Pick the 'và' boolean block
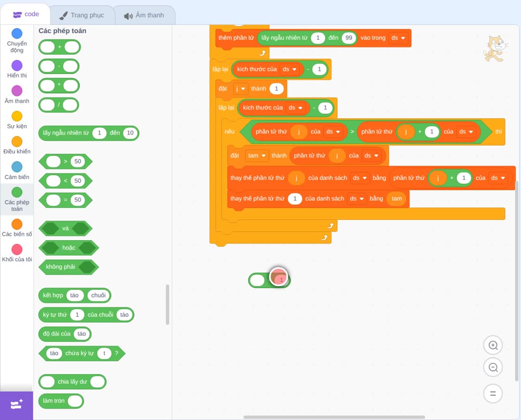 click(66, 229)
